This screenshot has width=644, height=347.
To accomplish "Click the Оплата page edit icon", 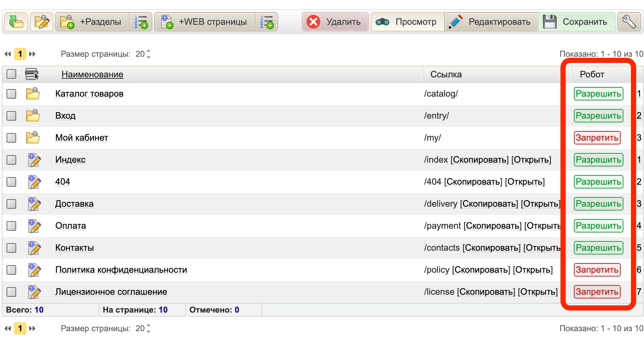I will (34, 226).
